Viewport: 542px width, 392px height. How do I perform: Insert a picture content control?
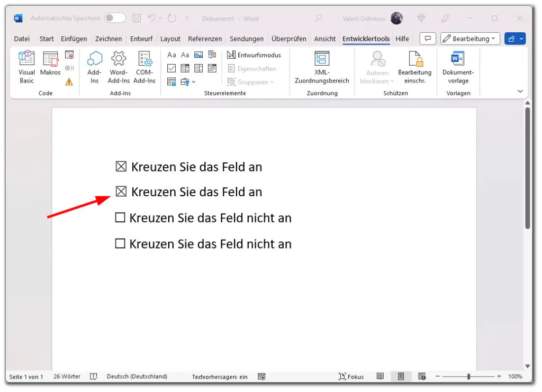(x=198, y=54)
